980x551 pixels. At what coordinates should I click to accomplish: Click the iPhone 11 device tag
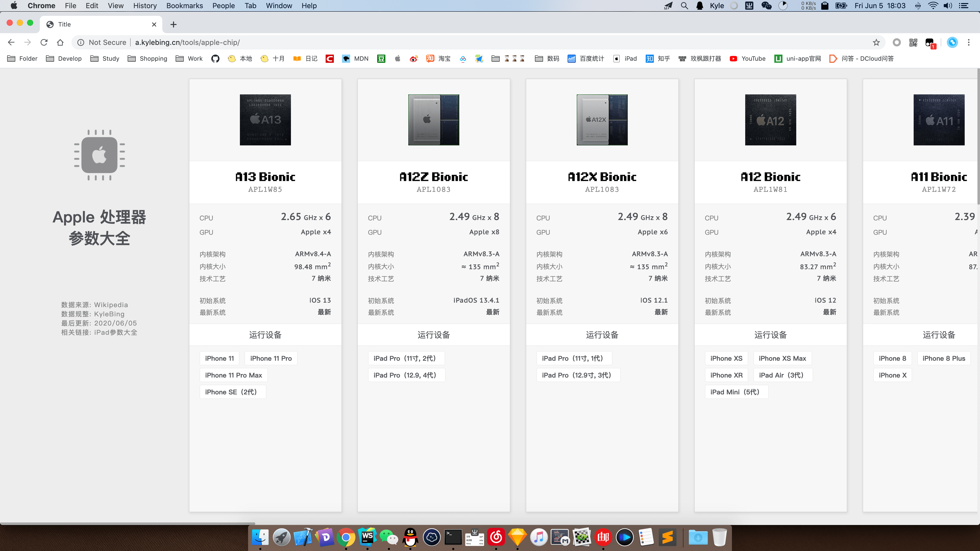pyautogui.click(x=219, y=358)
